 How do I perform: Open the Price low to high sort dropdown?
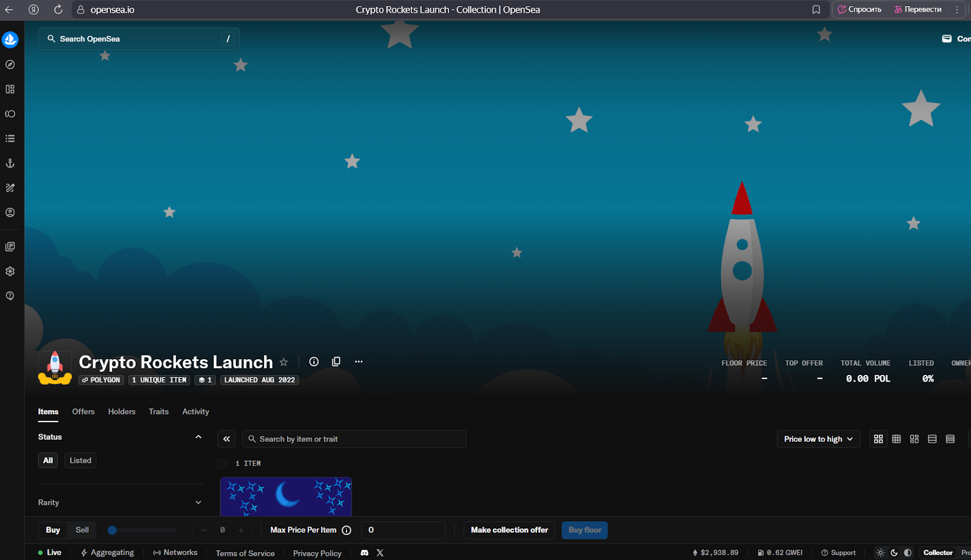point(819,439)
